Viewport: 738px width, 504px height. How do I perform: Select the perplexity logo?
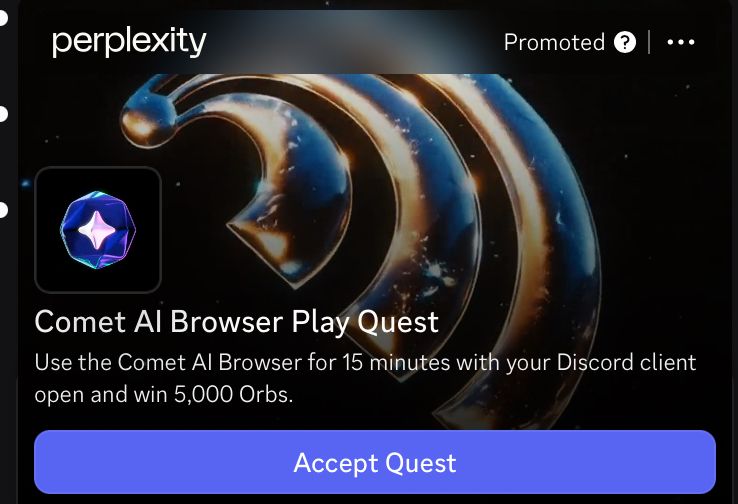[129, 41]
